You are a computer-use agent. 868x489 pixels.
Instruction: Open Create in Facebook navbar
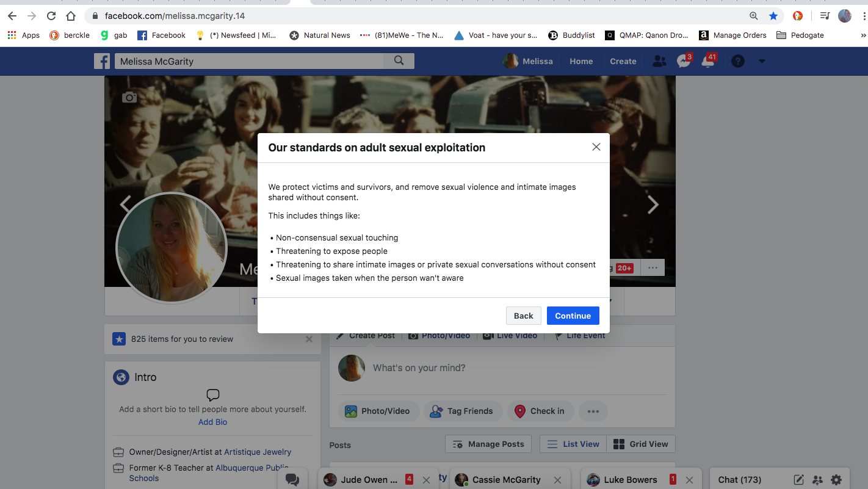coord(623,61)
